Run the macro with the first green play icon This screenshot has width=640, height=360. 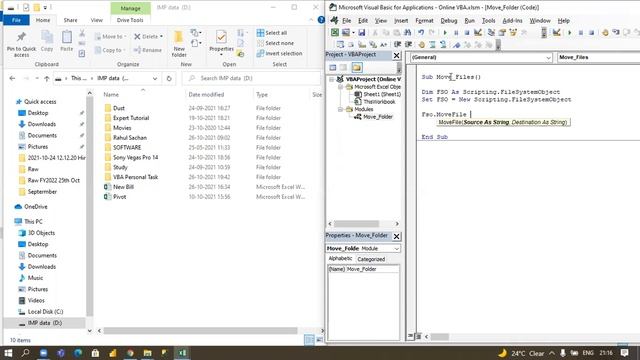445,33
